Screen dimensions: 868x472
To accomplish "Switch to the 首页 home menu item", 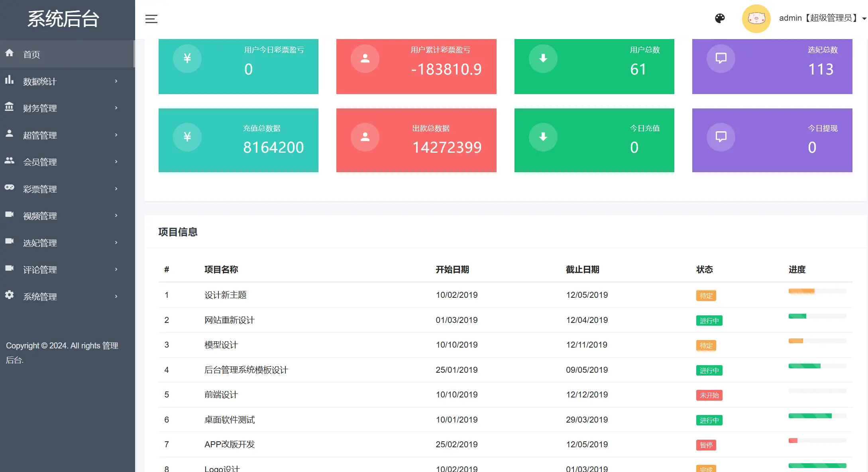I will pos(31,54).
